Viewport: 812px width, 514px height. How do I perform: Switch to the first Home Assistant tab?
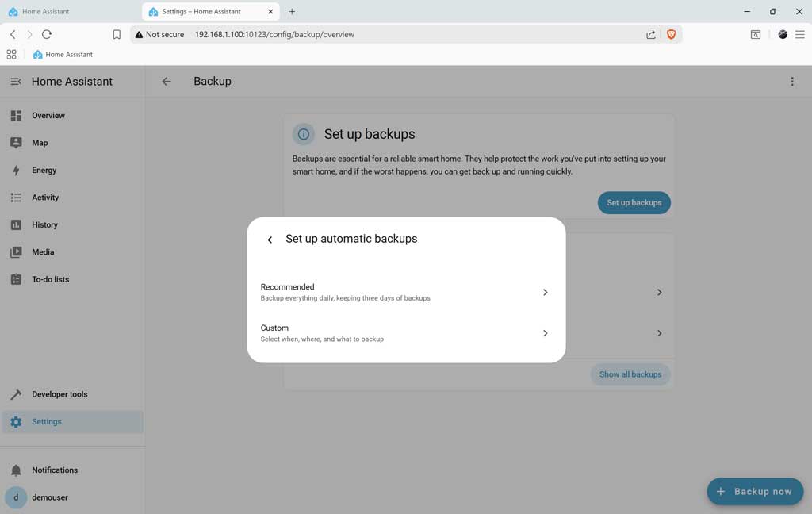point(71,11)
